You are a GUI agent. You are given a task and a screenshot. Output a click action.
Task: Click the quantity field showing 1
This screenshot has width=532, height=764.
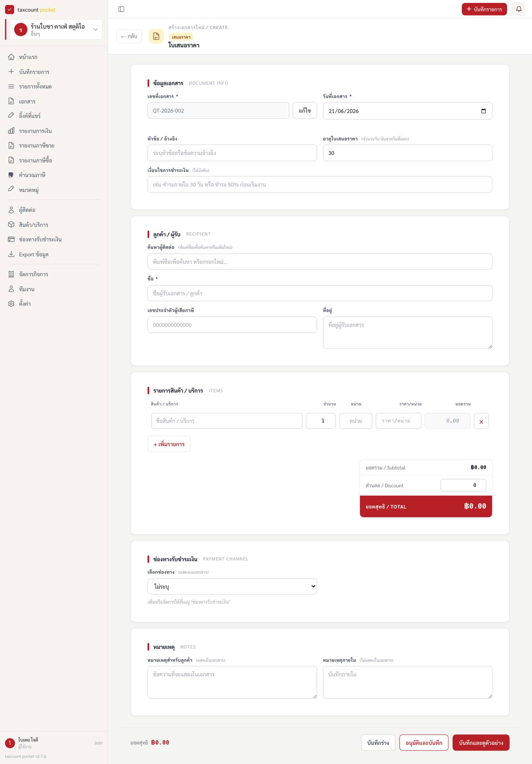(321, 421)
